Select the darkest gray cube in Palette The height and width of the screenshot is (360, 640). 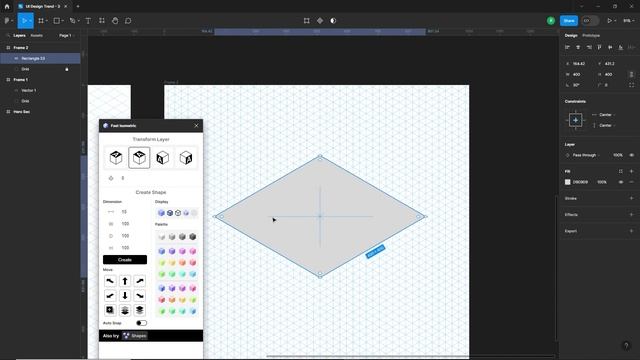coord(193,237)
